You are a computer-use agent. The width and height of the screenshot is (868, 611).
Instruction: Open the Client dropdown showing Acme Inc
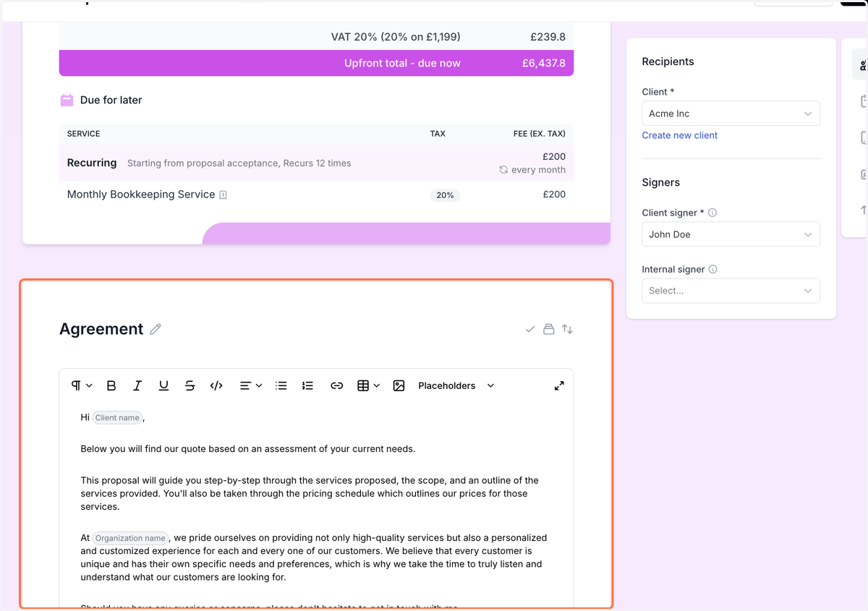point(731,114)
